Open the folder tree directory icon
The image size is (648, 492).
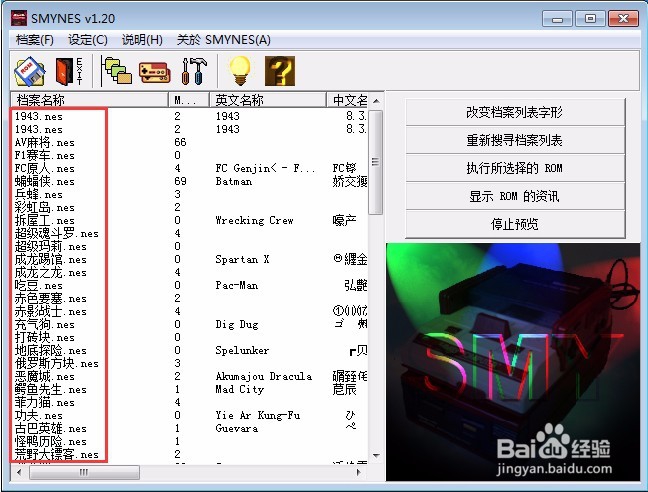[117, 71]
